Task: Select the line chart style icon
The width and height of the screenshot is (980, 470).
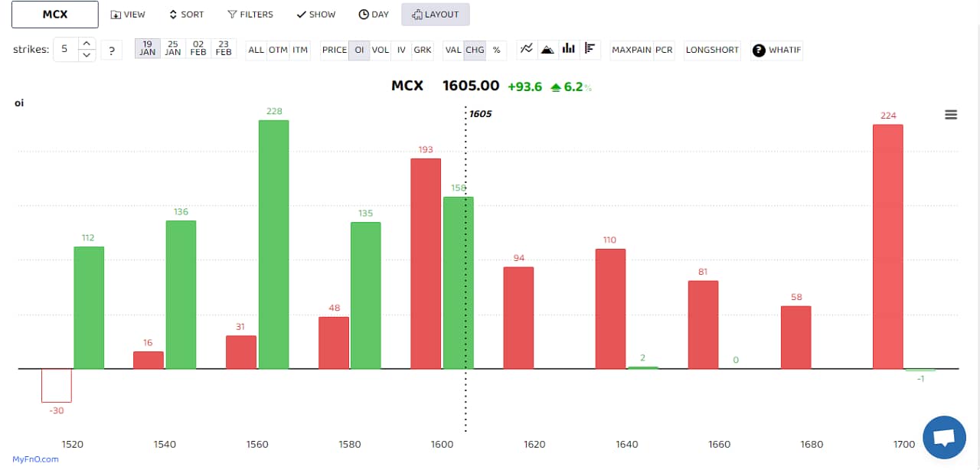Action: pos(525,49)
